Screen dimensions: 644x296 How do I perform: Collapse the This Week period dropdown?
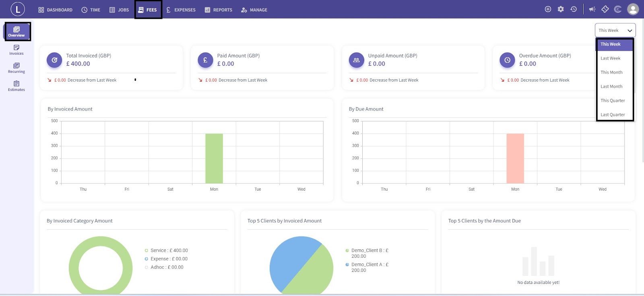(615, 30)
